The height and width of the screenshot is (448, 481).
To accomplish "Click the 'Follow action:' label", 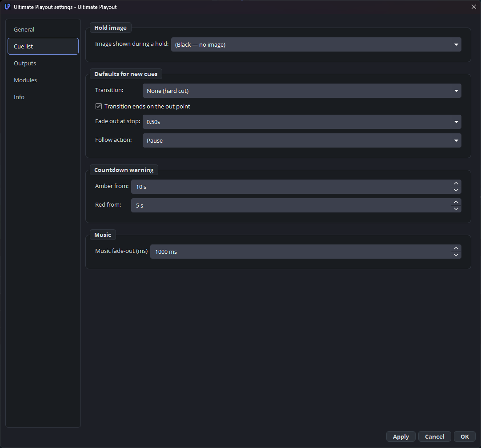I will click(113, 140).
